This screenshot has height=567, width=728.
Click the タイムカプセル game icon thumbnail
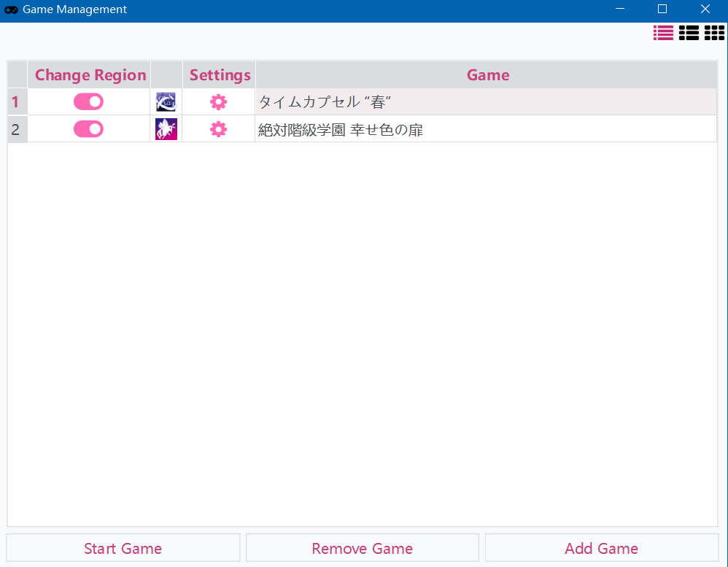click(166, 101)
